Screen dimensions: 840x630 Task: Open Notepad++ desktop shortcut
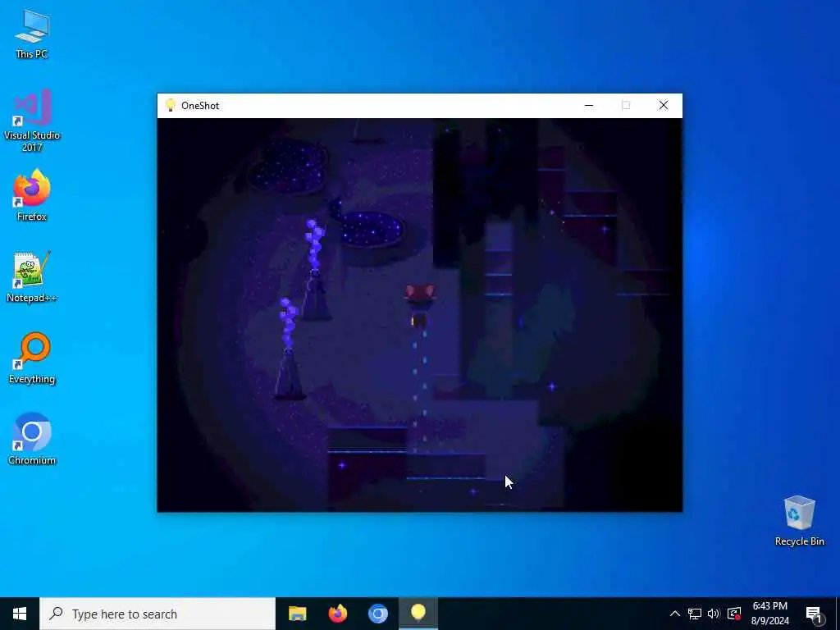[x=32, y=277]
